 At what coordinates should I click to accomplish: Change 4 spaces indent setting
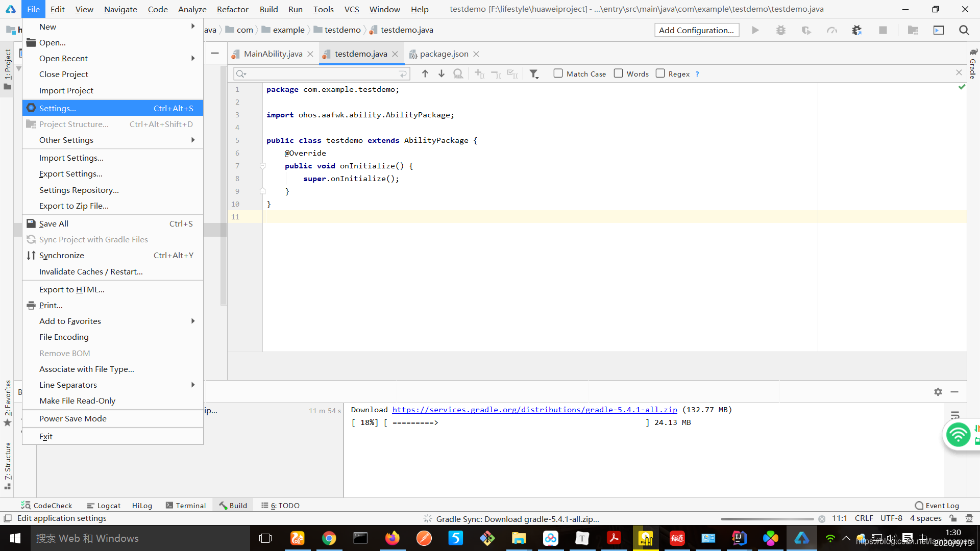coord(925,518)
